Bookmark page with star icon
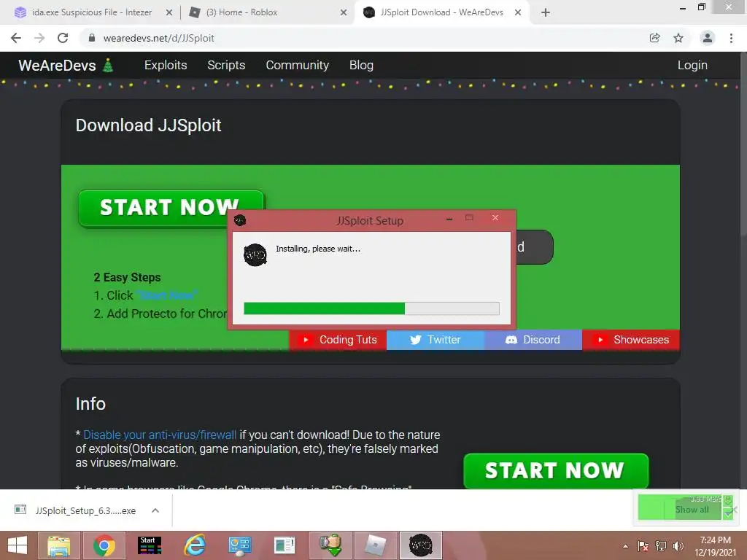The image size is (747, 560). coord(678,38)
